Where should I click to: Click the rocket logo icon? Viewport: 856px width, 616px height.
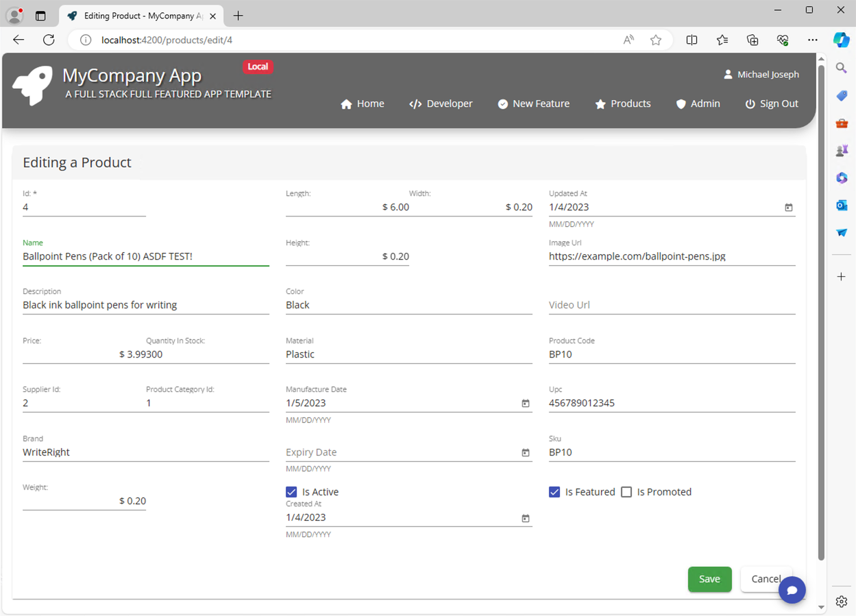[32, 86]
